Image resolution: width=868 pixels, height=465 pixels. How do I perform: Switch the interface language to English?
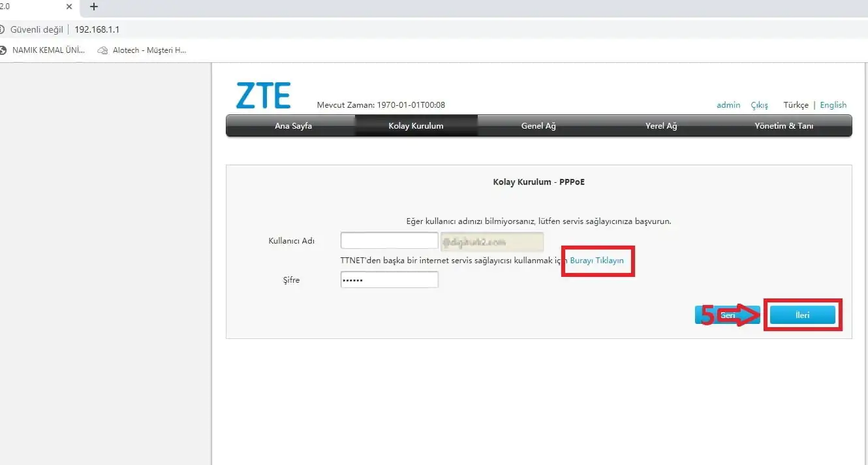pos(833,104)
